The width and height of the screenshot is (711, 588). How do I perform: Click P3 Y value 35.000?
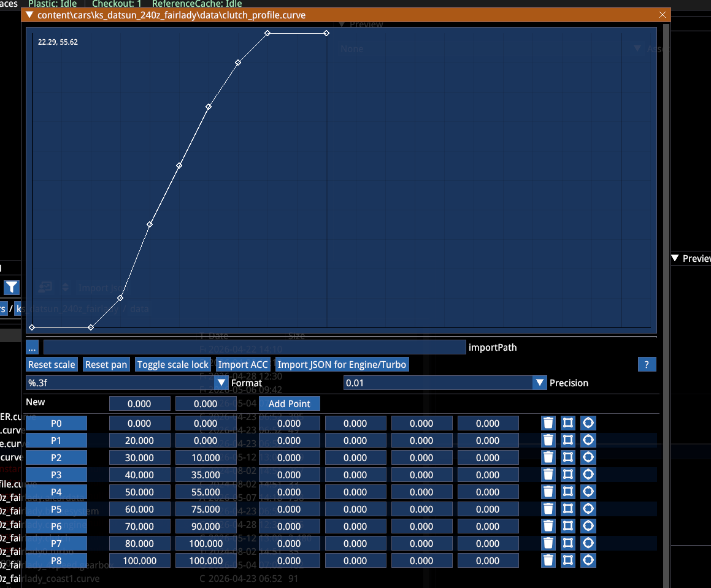(x=206, y=475)
